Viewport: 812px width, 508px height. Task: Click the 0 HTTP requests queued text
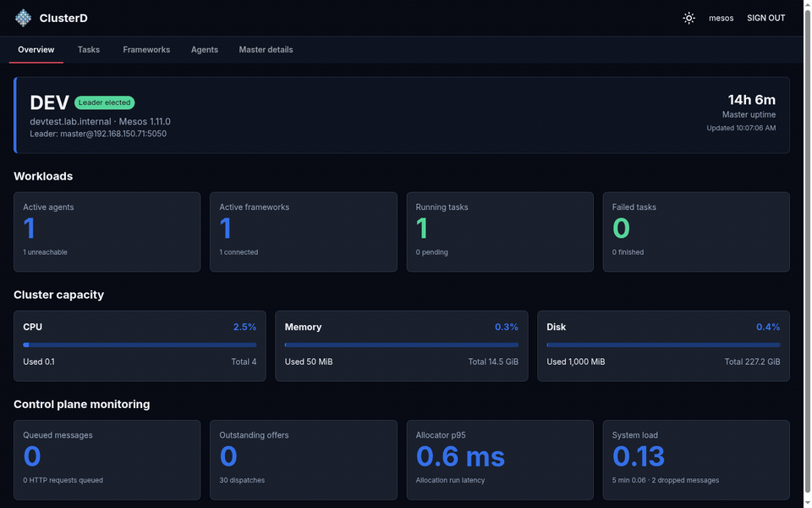63,481
